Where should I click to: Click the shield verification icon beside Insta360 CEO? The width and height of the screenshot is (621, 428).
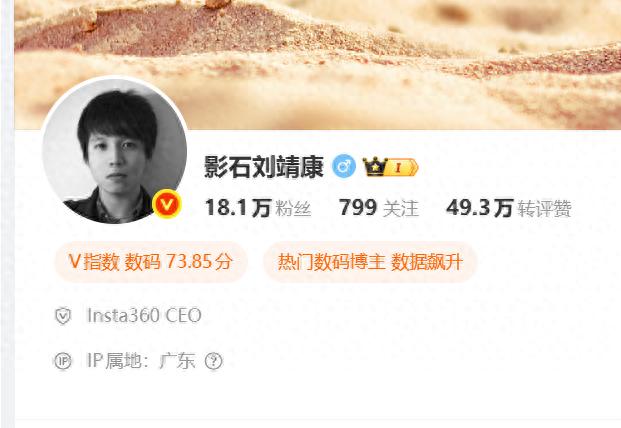pyautogui.click(x=63, y=316)
